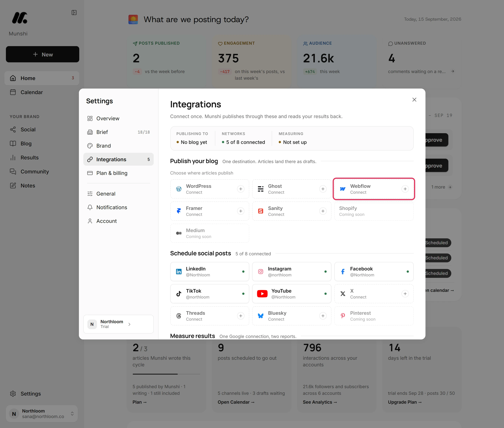The height and width of the screenshot is (428, 504).
Task: Click Open Calendar link
Action: click(x=236, y=402)
